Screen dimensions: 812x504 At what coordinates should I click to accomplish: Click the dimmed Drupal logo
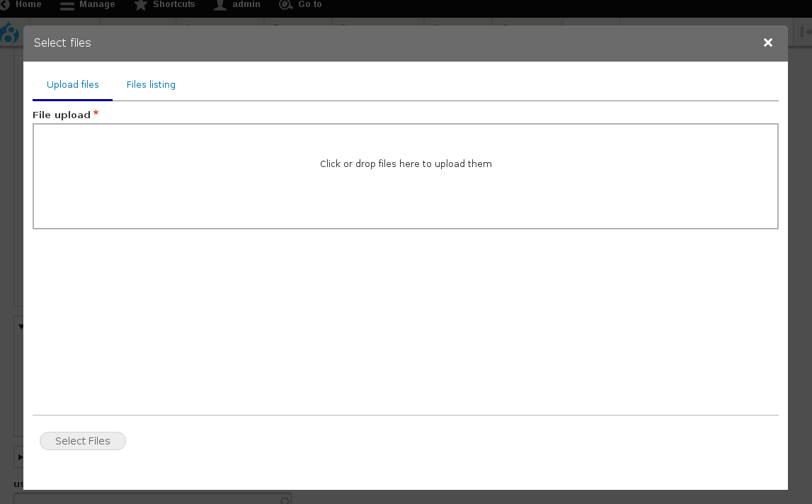pyautogui.click(x=10, y=34)
